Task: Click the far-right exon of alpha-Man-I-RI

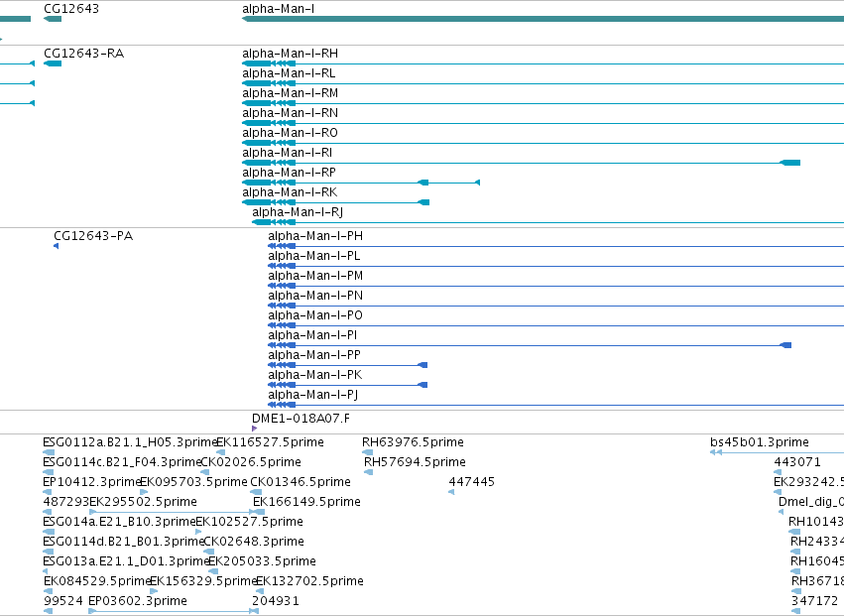Action: point(790,163)
